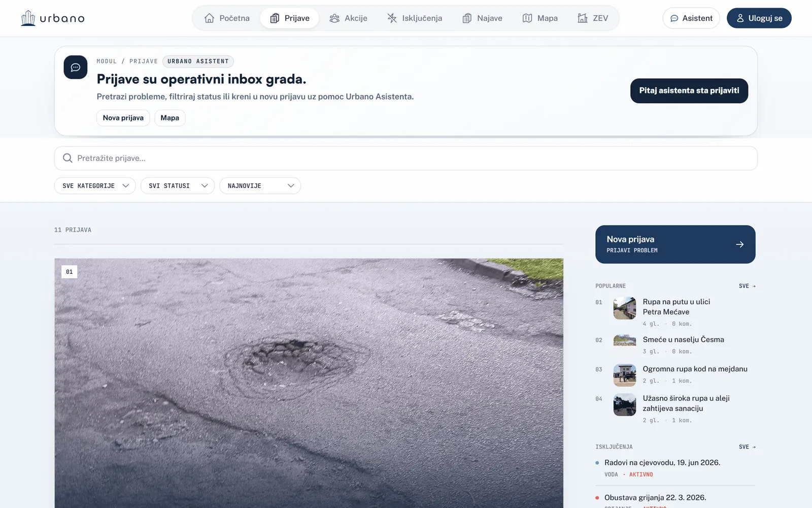The height and width of the screenshot is (508, 812).
Task: Open Užasno široka rupa u aleji report
Action: pyautogui.click(x=686, y=403)
